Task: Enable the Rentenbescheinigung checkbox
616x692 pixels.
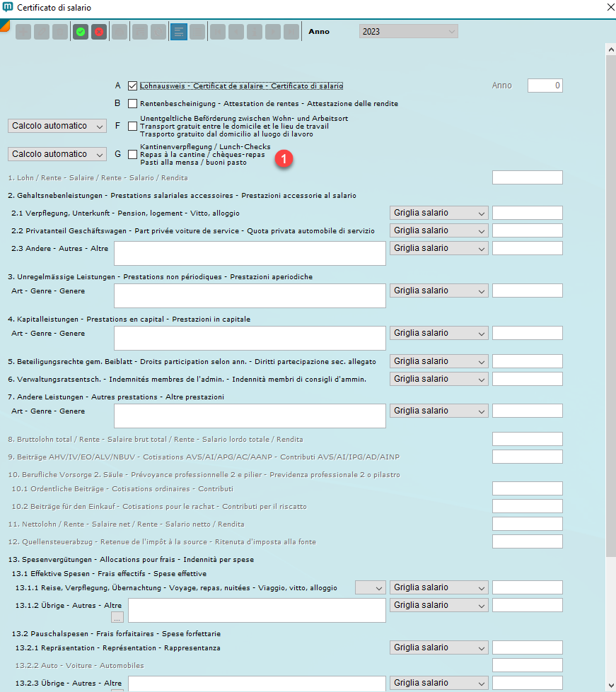Action: 132,102
